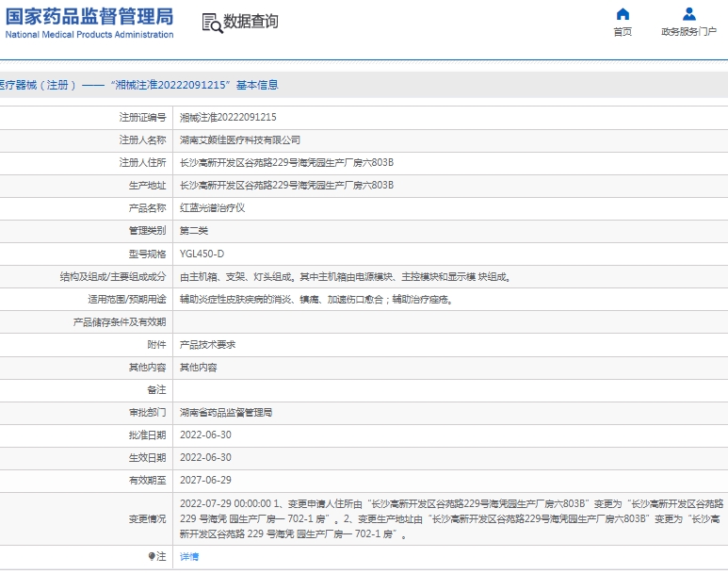This screenshot has height=574, width=728.
Task: Click the 结构及组成 description text
Action: tap(346, 276)
